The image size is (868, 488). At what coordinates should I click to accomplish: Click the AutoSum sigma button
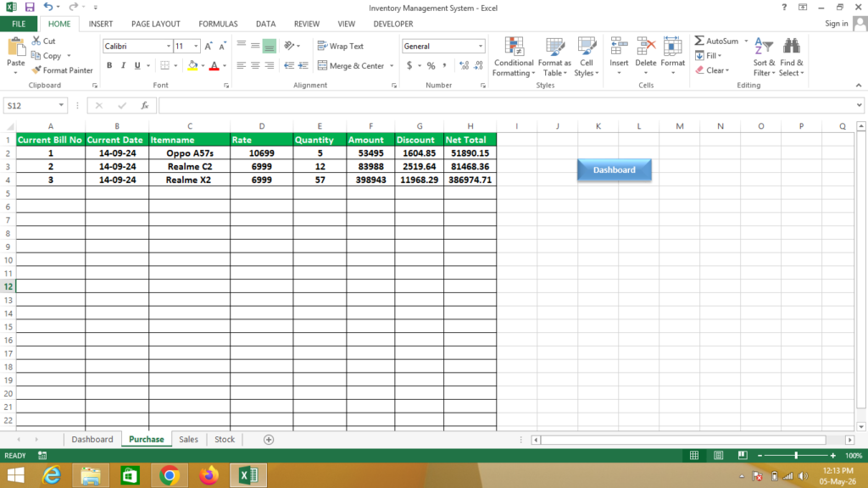pyautogui.click(x=716, y=41)
